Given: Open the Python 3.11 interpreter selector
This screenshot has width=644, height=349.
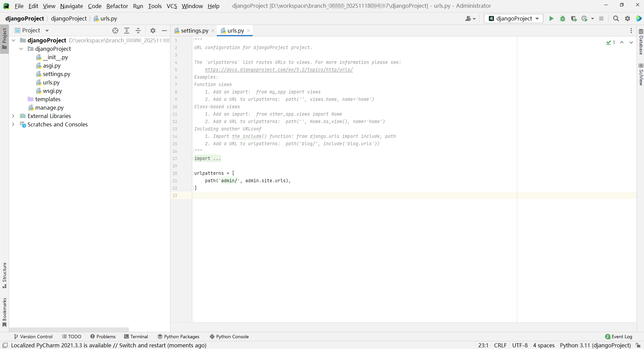Looking at the screenshot, I should pos(595,345).
